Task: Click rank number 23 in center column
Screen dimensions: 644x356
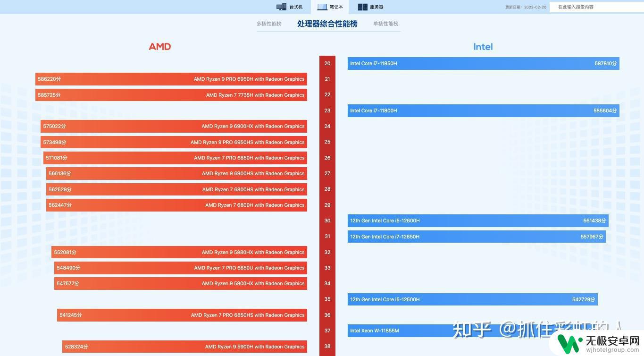Action: (x=327, y=110)
